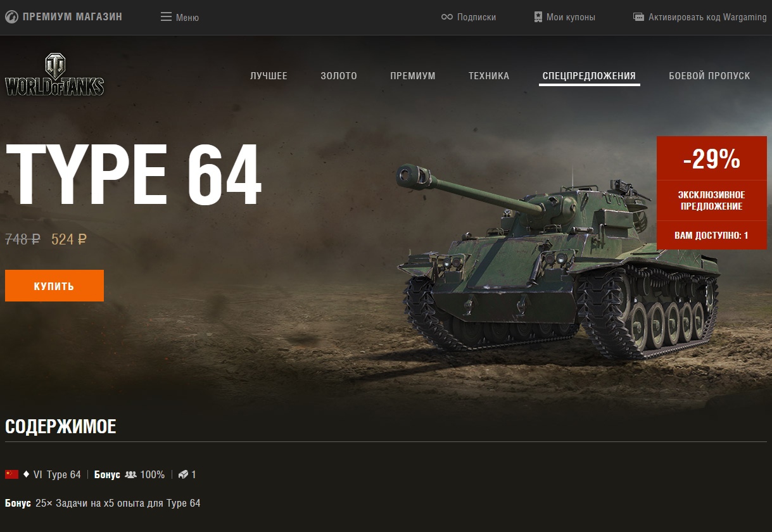The image size is (772, 532).
Task: Click the -29% discount badge
Action: (x=712, y=160)
